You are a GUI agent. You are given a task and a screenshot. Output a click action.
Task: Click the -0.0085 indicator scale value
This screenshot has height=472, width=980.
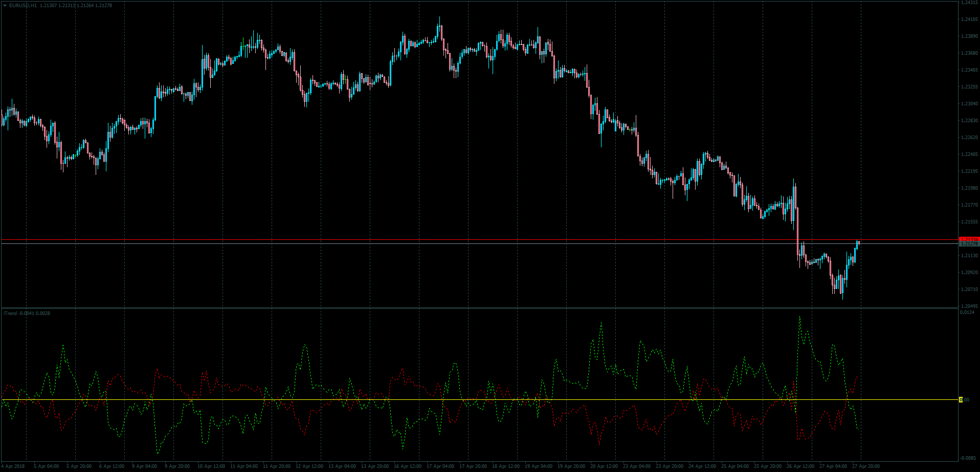(x=968, y=458)
